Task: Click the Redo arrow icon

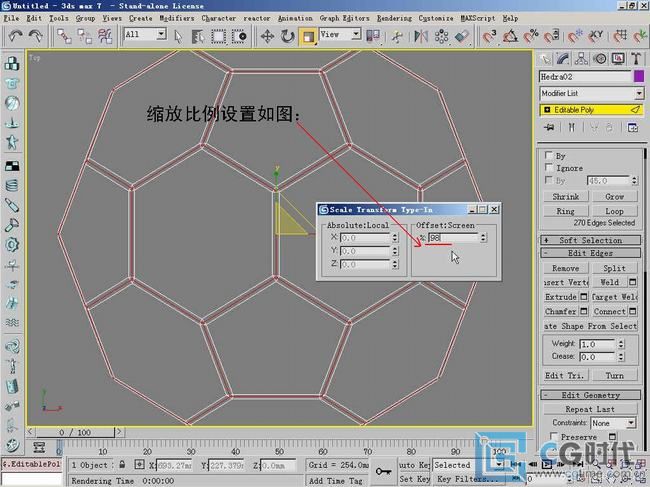Action: (36, 36)
